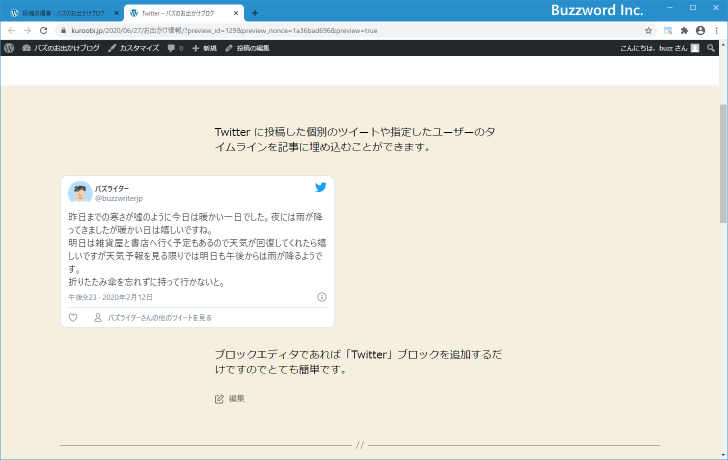Image resolution: width=728 pixels, height=460 pixels.
Task: Open the Chrome three-dot menu
Action: 717,31
